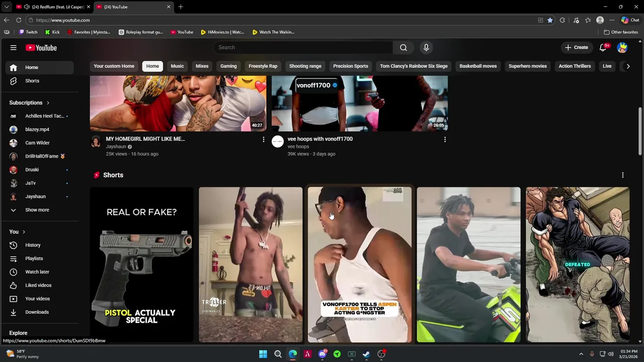Select the Action Thrillers chip

(x=575, y=66)
